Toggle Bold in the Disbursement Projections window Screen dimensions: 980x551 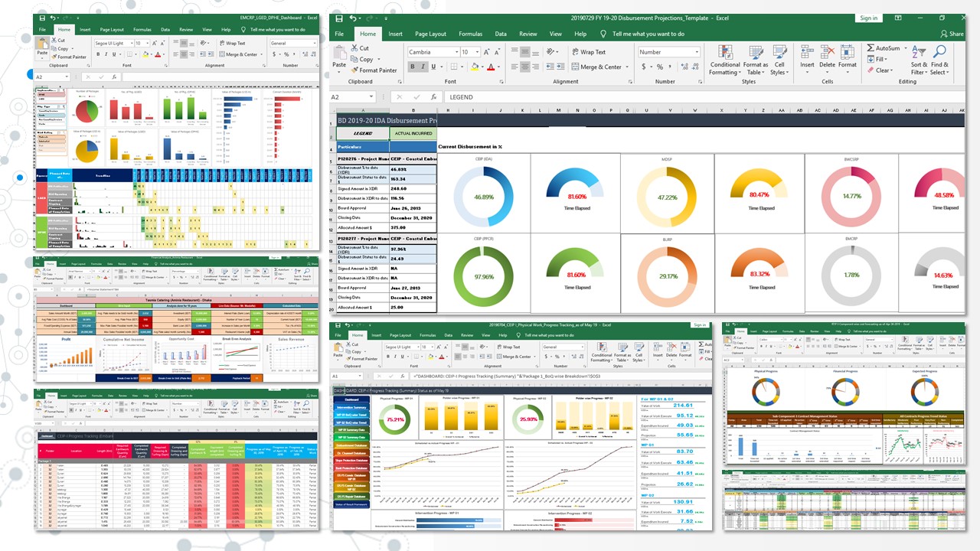[412, 67]
